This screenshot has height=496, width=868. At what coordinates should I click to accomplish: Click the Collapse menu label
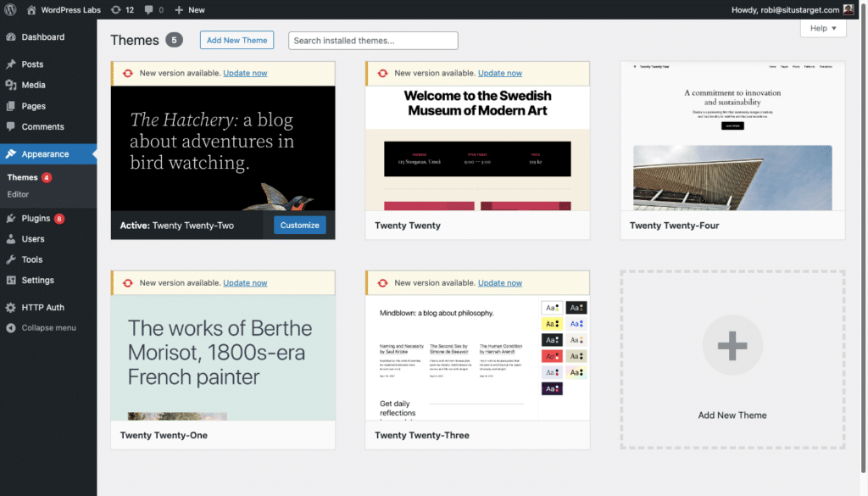tap(48, 328)
